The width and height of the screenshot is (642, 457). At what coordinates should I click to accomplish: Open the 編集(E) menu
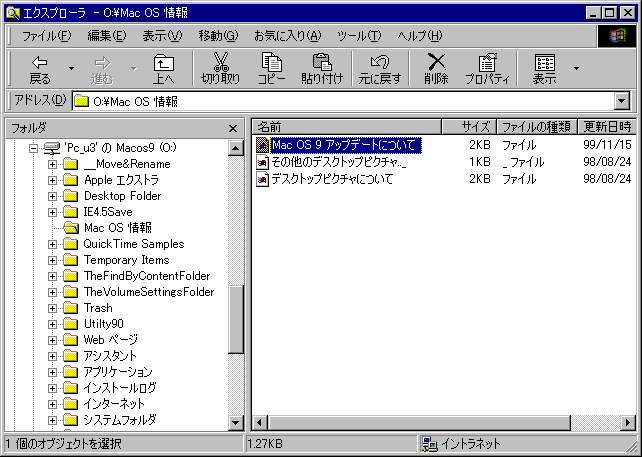107,36
